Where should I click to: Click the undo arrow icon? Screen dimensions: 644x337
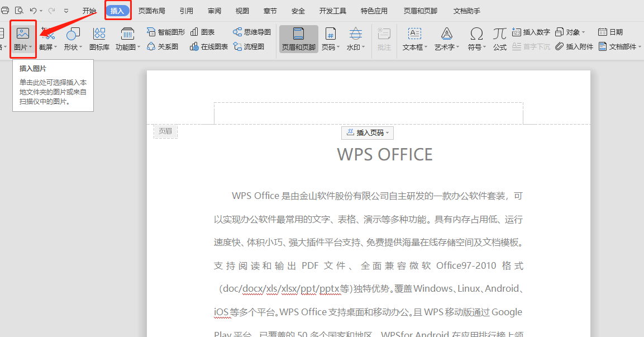[33, 11]
